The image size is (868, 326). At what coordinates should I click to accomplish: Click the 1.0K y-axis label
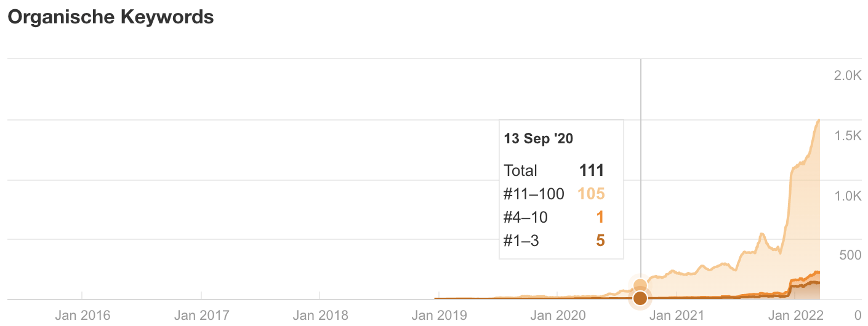847,196
